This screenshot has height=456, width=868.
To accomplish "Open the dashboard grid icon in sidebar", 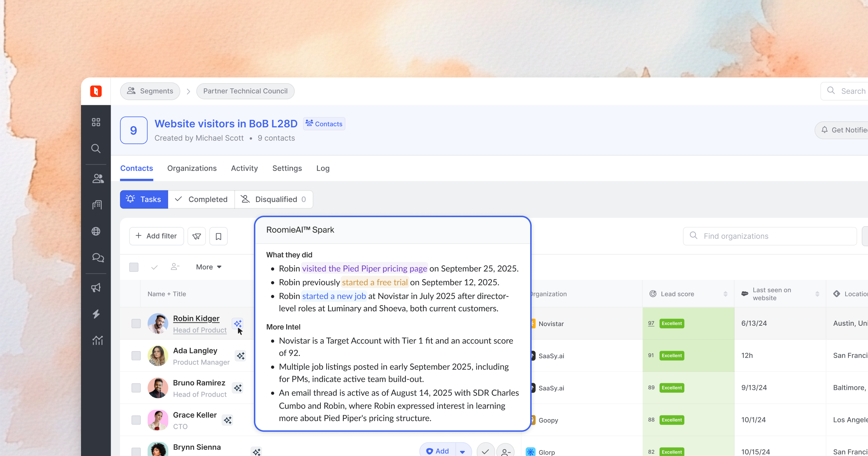I will tap(96, 122).
